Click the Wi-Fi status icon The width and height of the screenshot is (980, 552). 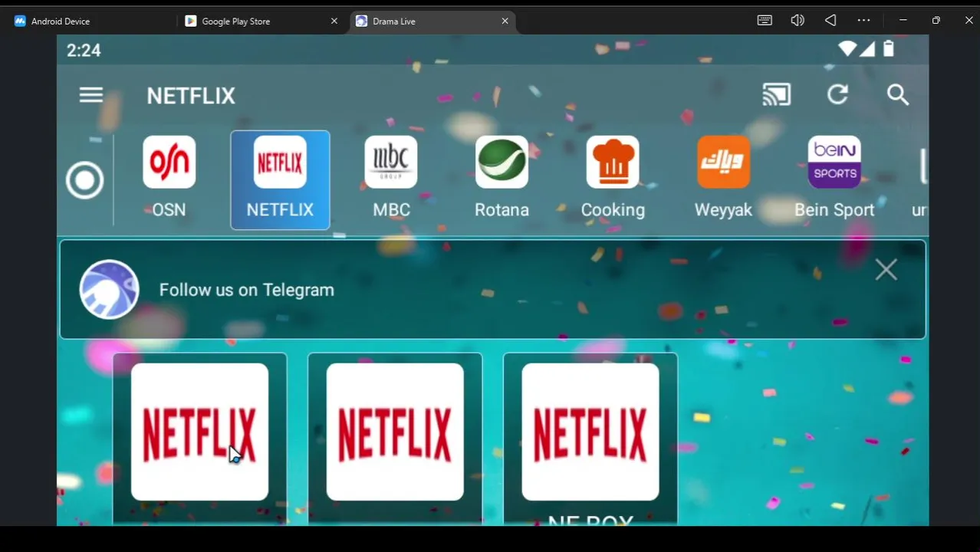[847, 49]
